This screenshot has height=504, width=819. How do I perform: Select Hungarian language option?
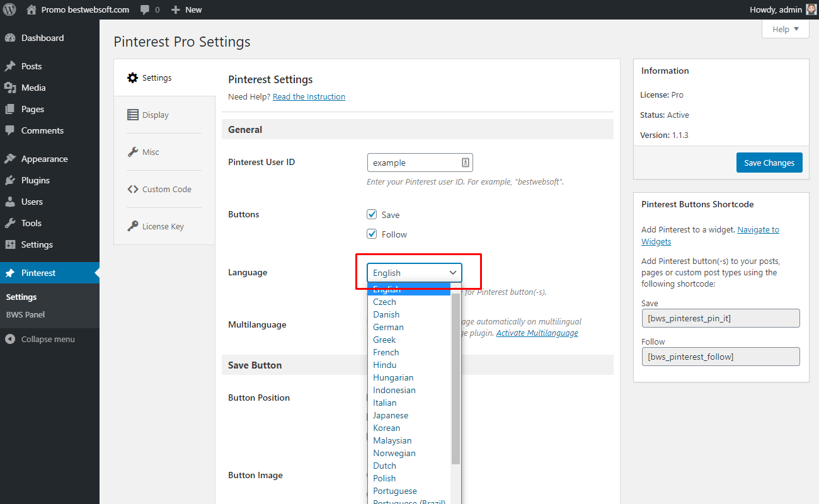click(409, 377)
